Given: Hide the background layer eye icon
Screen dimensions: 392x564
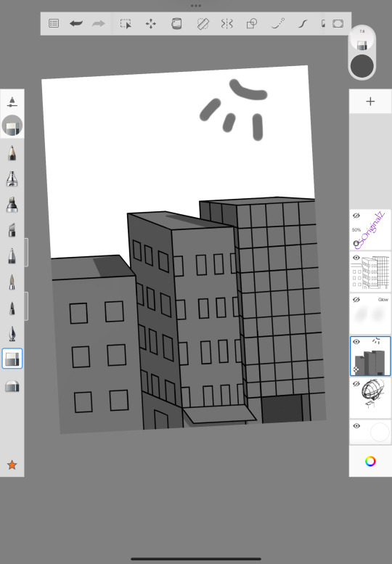Looking at the screenshot, I should [356, 426].
